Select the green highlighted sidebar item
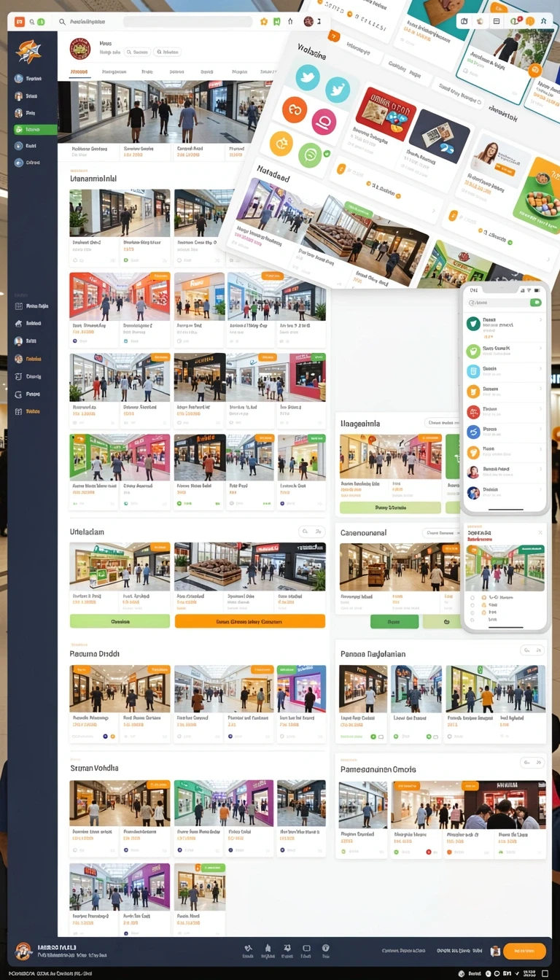Viewport: 560px width, 980px height. [34, 129]
